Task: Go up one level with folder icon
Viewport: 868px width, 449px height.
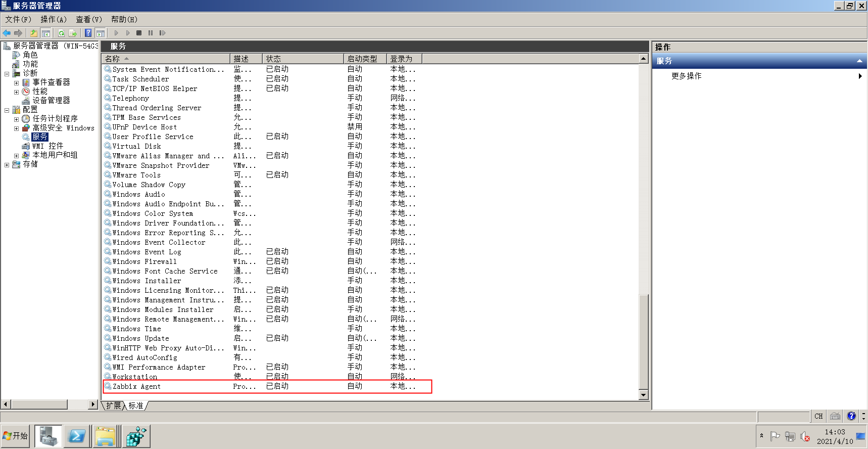Action: (x=33, y=33)
